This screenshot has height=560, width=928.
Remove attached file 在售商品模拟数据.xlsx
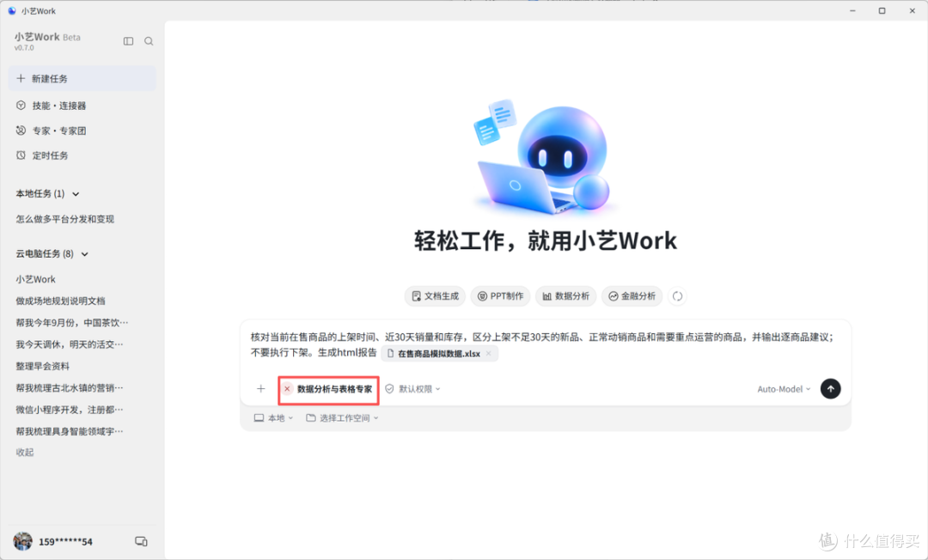tap(488, 354)
